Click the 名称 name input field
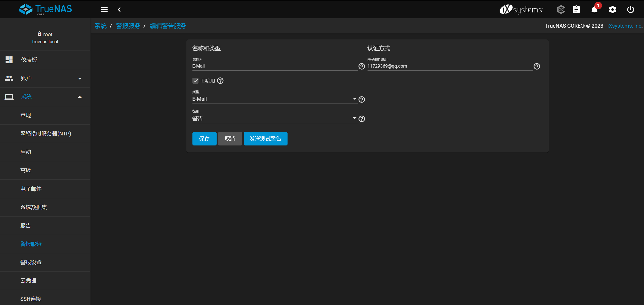This screenshot has width=644, height=305. [274, 66]
